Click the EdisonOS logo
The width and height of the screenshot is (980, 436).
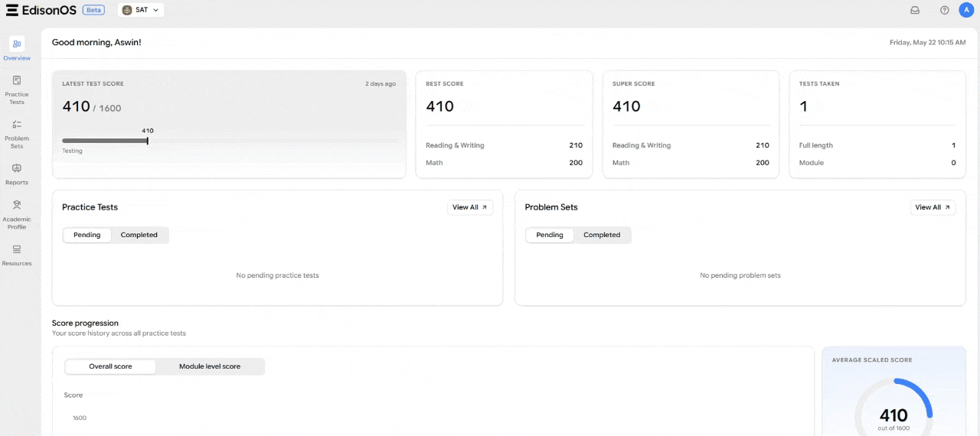tap(41, 10)
